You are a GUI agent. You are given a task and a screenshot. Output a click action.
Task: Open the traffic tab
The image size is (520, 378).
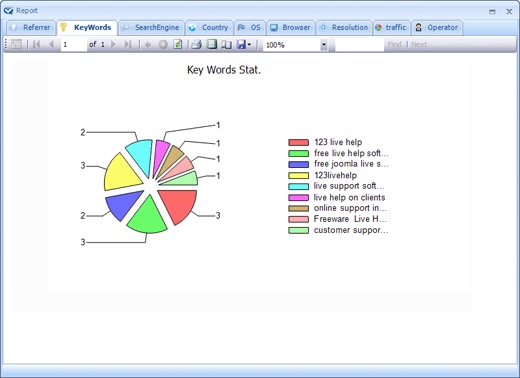391,28
